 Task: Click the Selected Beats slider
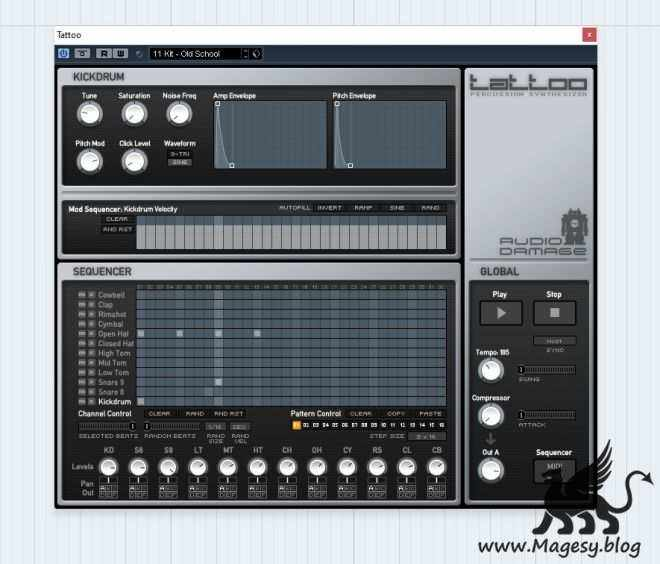pyautogui.click(x=107, y=426)
